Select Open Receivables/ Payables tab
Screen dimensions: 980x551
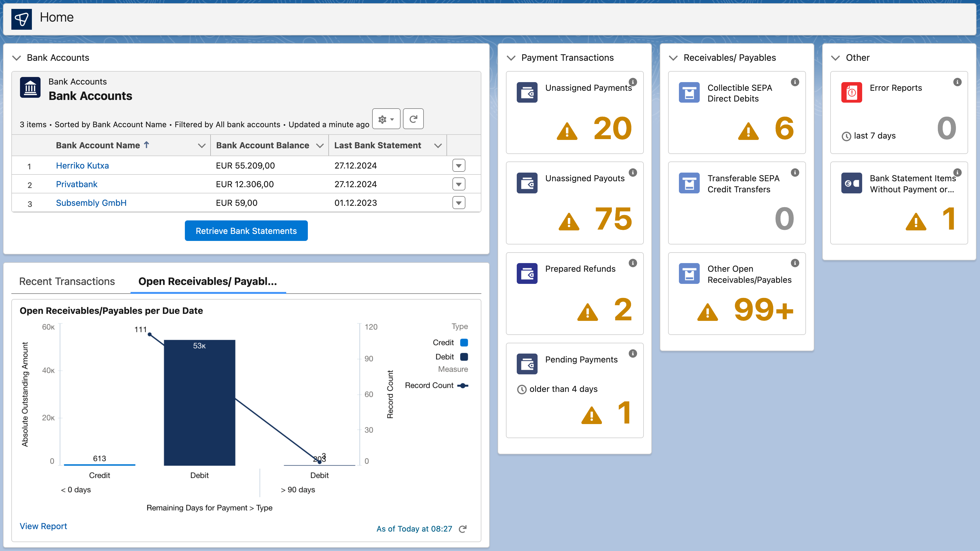click(208, 281)
